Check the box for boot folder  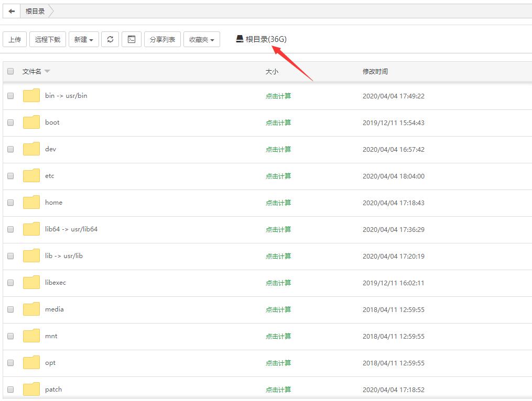[x=10, y=122]
